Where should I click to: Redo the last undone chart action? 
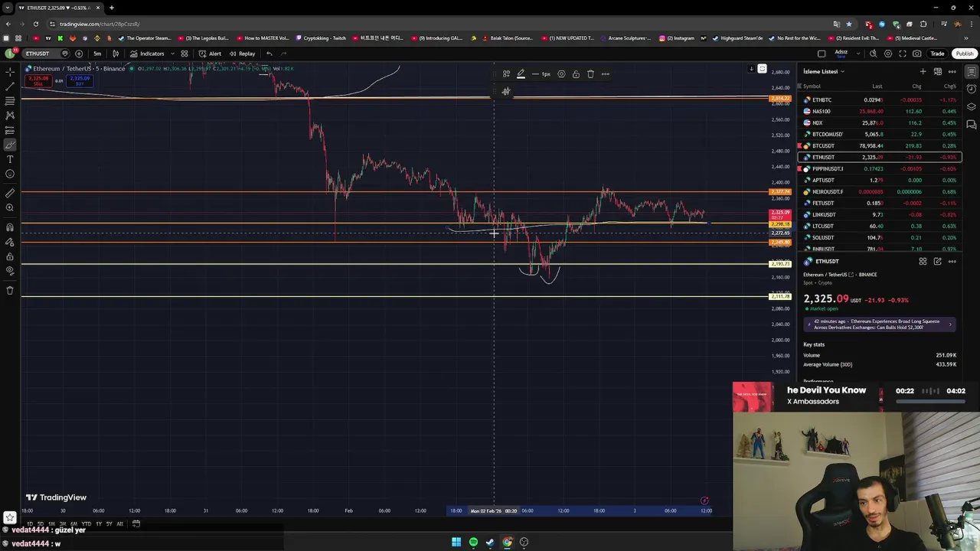(x=283, y=54)
